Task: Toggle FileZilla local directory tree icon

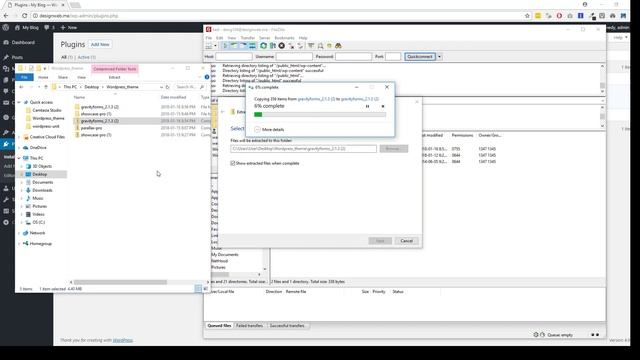Action: tap(234, 46)
